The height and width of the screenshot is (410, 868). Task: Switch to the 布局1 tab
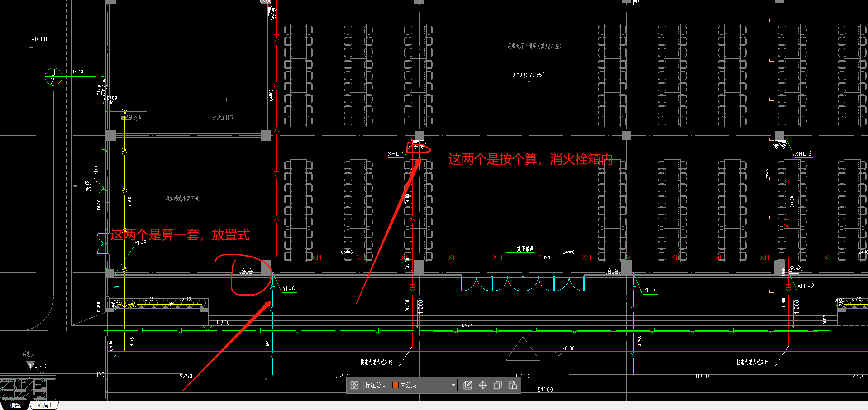(x=45, y=405)
